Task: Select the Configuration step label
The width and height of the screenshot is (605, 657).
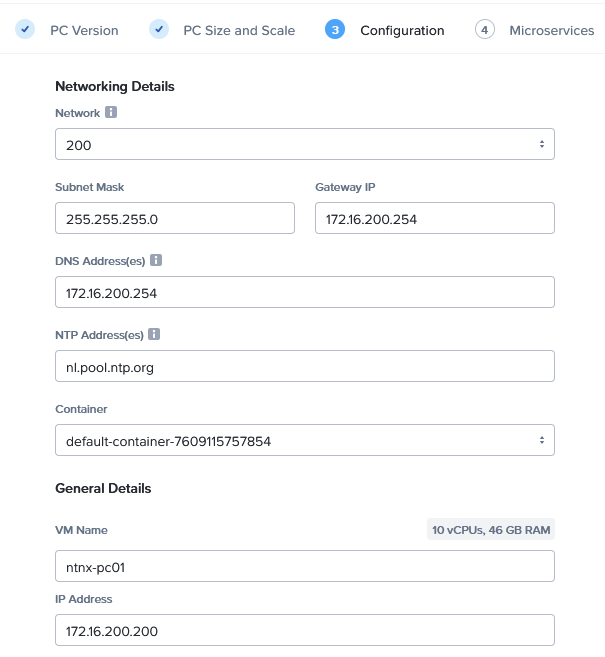Action: [x=402, y=30]
